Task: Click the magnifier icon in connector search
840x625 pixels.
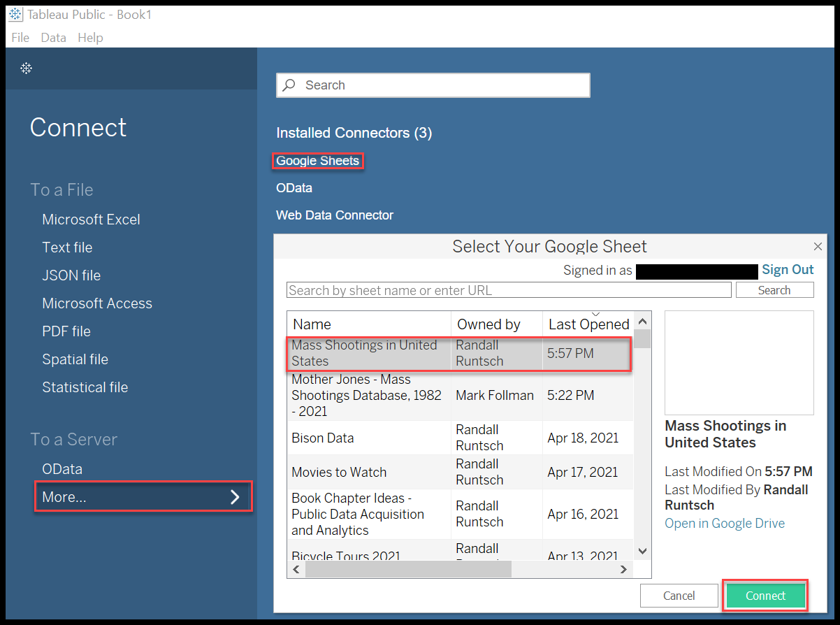Action: tap(289, 85)
